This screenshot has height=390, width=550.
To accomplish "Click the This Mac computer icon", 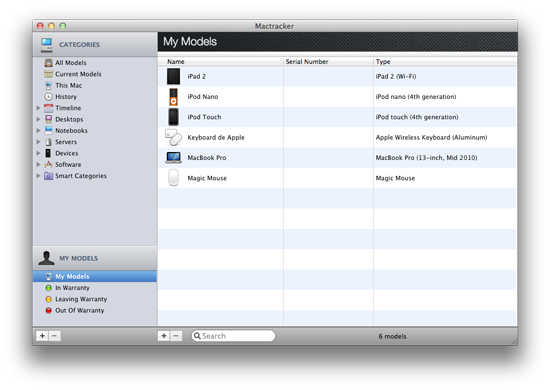I will click(48, 85).
